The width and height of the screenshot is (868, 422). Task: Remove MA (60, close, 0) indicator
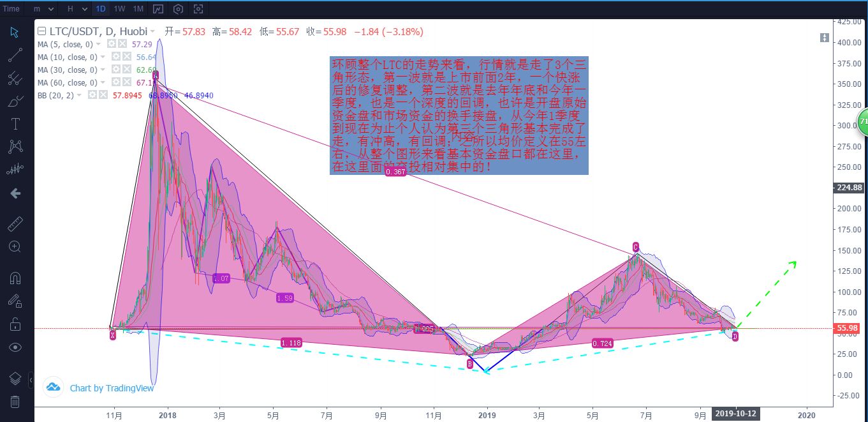pos(126,82)
